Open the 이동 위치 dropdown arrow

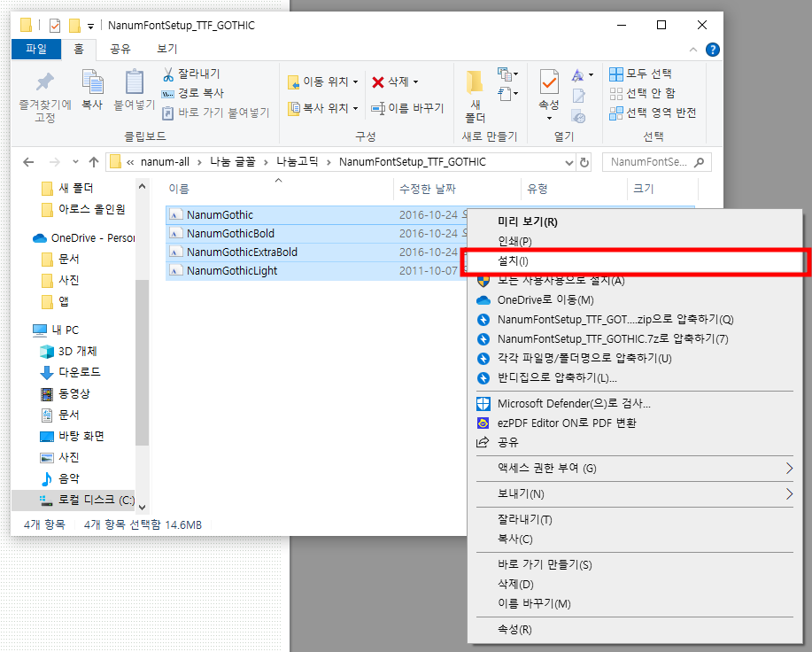355,81
